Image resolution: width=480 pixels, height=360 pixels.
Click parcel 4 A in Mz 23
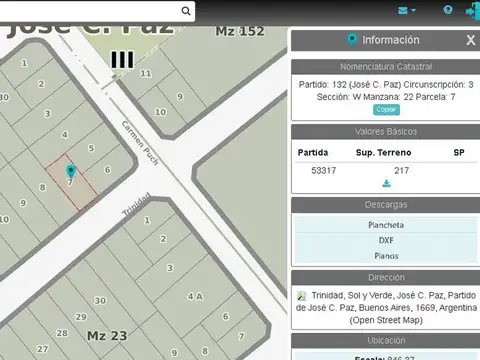tap(195, 296)
